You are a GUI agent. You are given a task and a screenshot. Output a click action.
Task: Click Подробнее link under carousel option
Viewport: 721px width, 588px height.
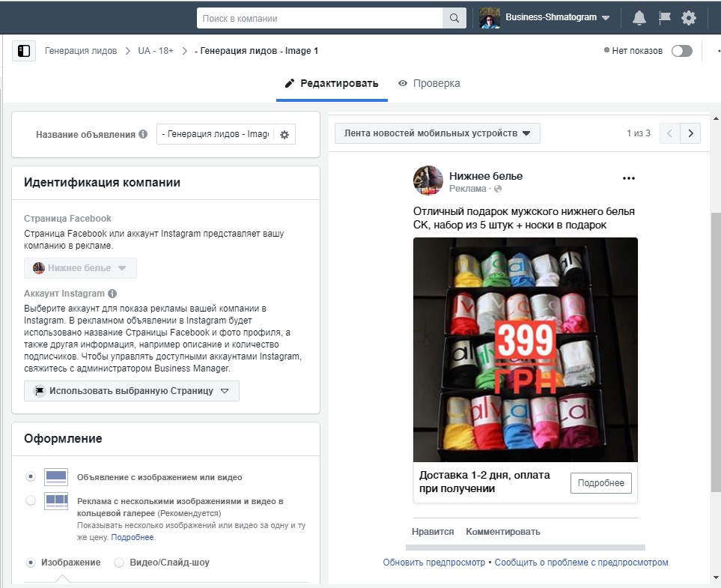pyautogui.click(x=133, y=537)
